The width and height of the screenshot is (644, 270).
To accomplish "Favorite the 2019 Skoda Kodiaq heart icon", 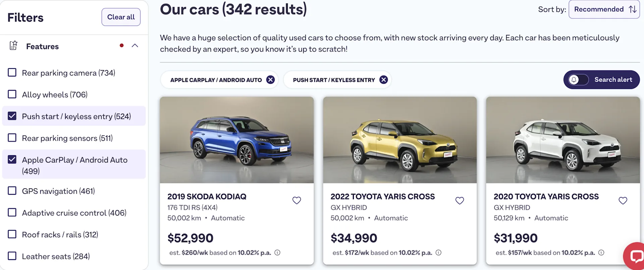I will pyautogui.click(x=297, y=200).
